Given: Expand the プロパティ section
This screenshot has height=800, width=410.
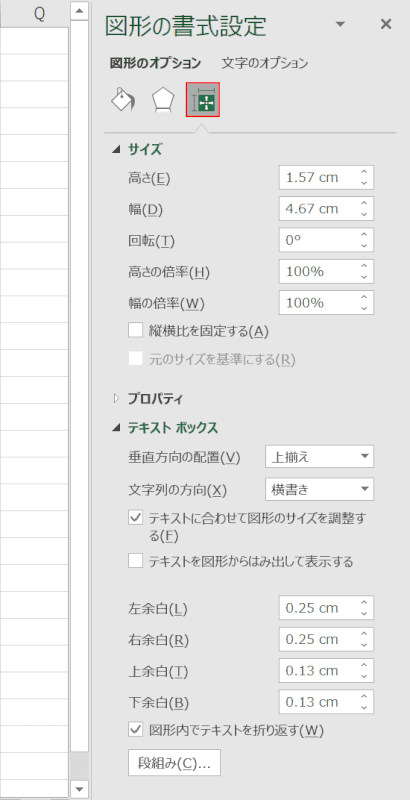Looking at the screenshot, I should tap(116, 398).
